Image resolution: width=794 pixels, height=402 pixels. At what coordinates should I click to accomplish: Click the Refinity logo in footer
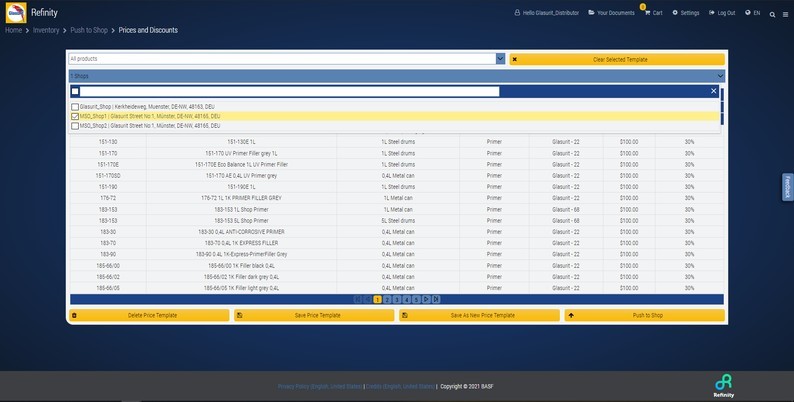(x=724, y=385)
